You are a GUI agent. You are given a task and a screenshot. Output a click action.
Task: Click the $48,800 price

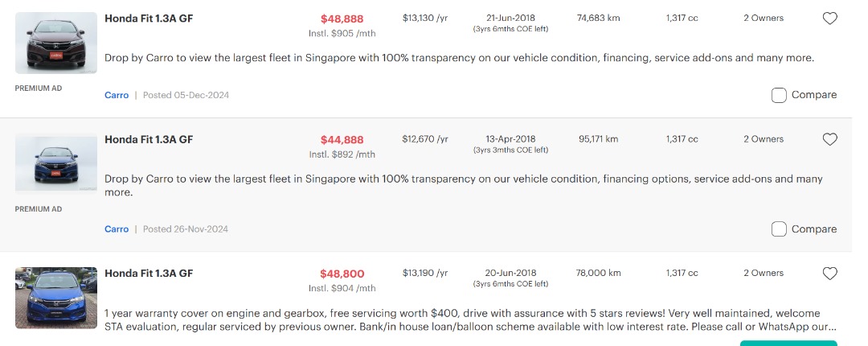342,274
